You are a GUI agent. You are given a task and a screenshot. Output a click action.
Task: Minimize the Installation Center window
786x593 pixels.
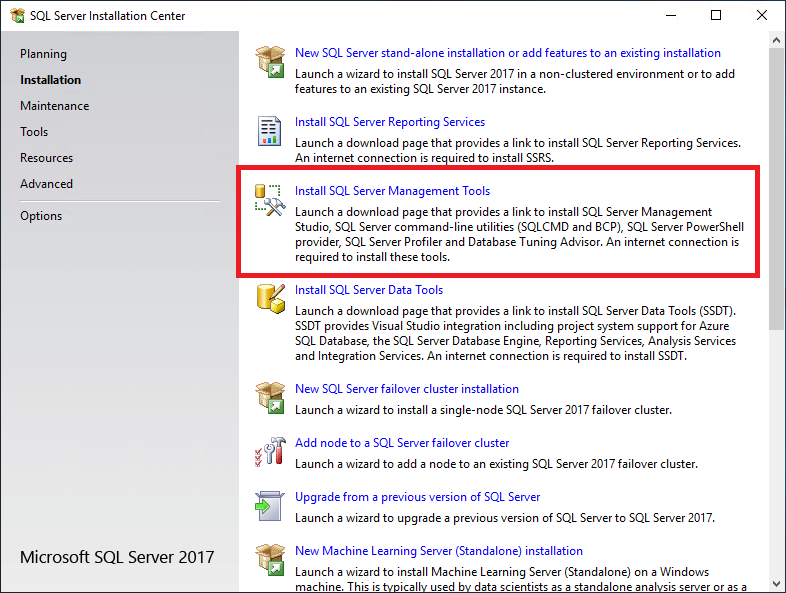click(671, 16)
